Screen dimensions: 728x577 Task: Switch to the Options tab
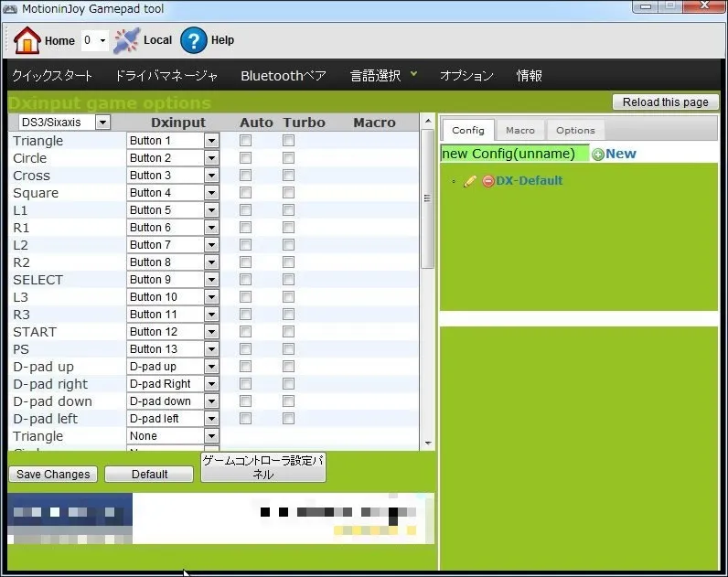pyautogui.click(x=575, y=131)
